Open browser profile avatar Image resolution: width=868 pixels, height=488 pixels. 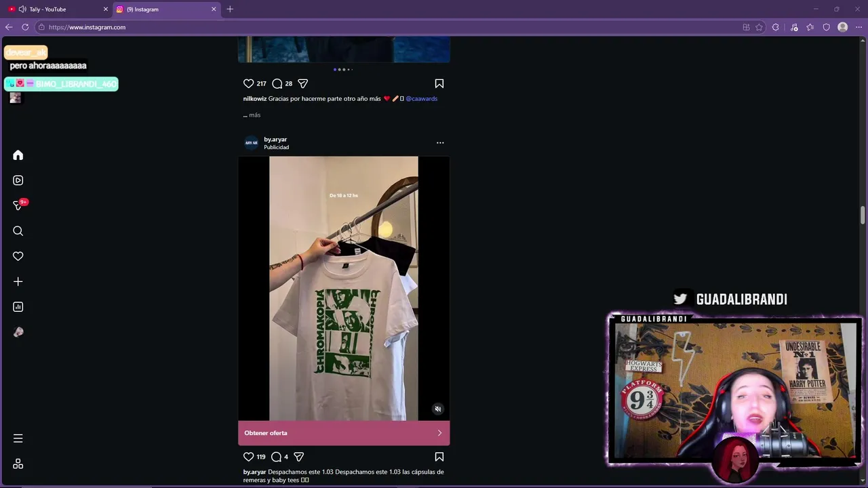[x=843, y=27]
